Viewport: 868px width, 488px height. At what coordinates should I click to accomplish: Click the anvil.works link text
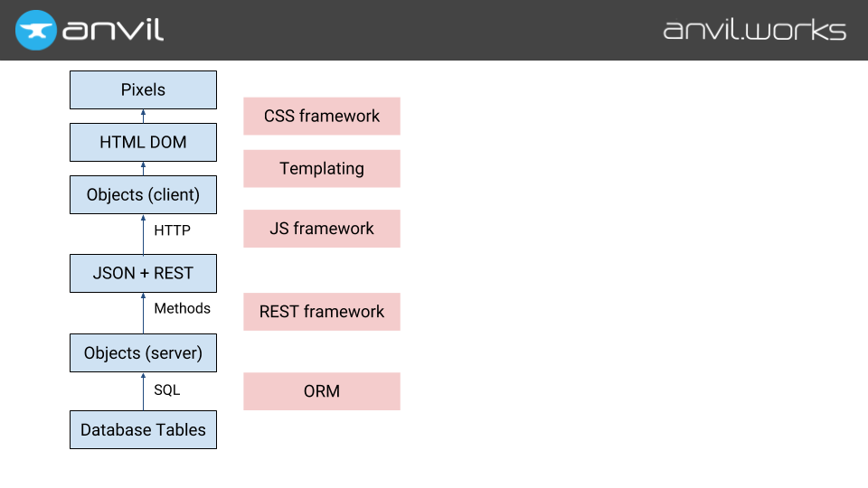click(754, 30)
